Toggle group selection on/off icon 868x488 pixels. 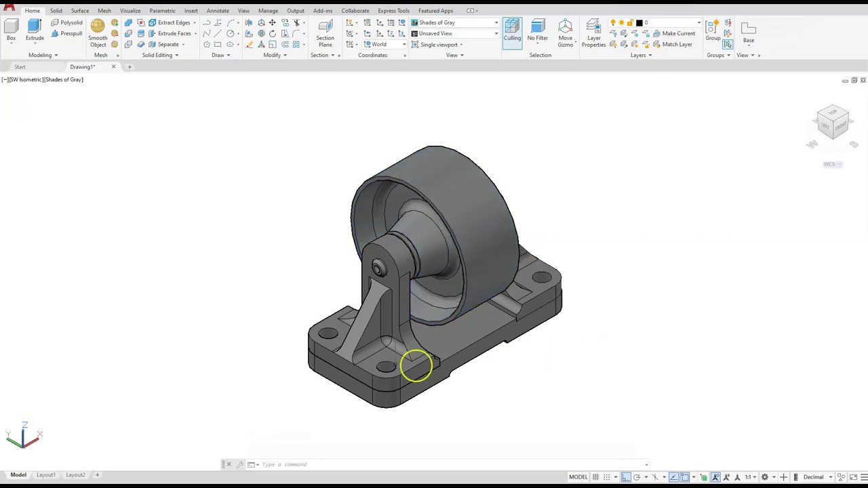click(728, 44)
